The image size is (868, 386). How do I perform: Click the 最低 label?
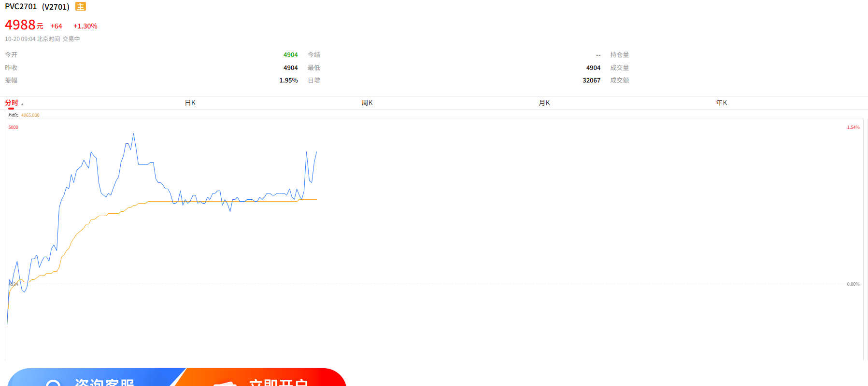[x=314, y=68]
